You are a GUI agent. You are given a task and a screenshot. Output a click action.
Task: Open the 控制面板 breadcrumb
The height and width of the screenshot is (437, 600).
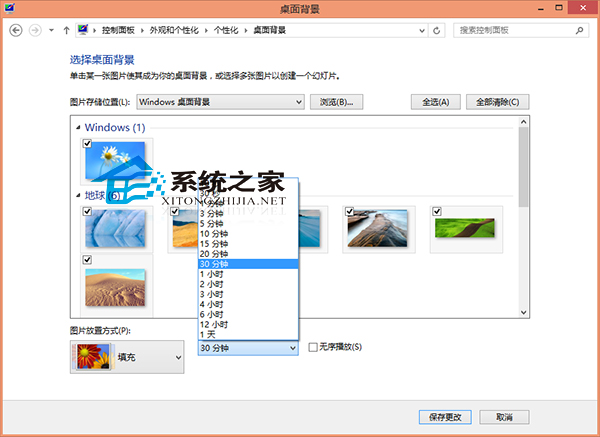(118, 30)
